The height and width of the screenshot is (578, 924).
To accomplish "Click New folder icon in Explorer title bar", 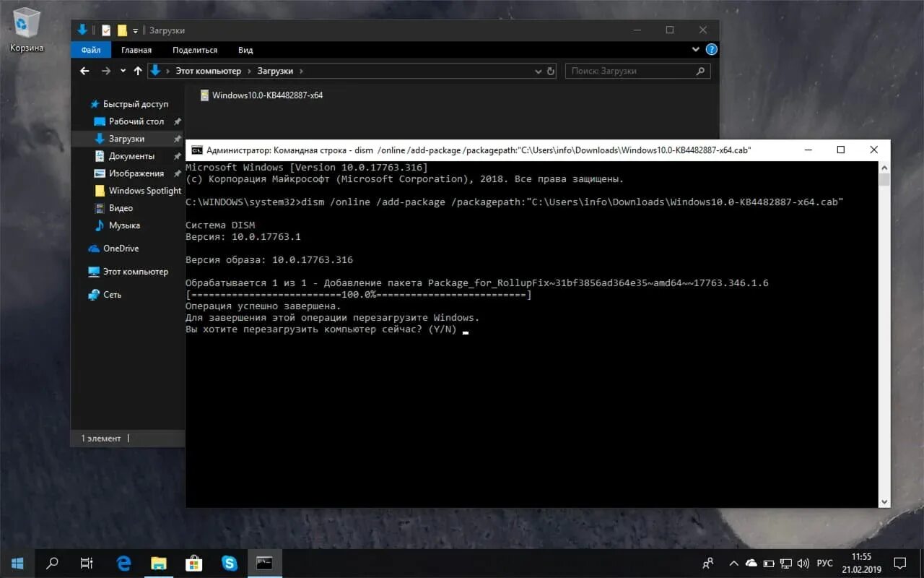I will point(122,30).
